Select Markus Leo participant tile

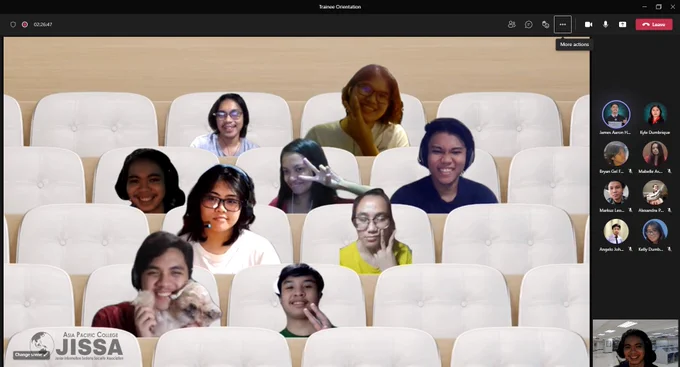click(x=616, y=196)
